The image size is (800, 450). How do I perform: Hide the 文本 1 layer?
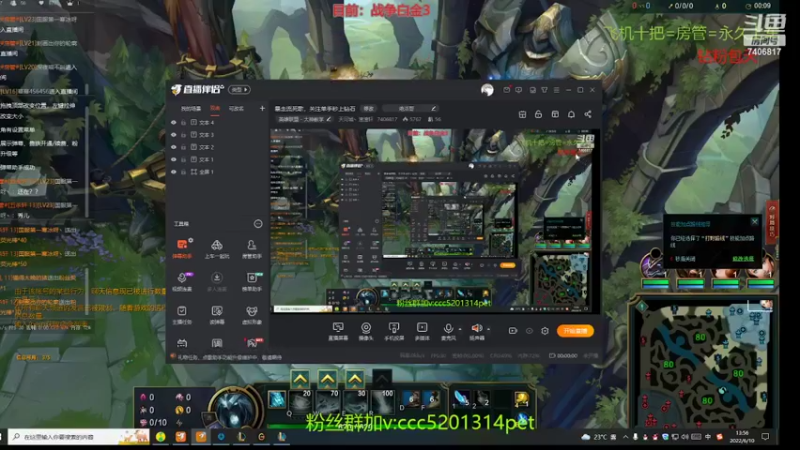pos(173,159)
